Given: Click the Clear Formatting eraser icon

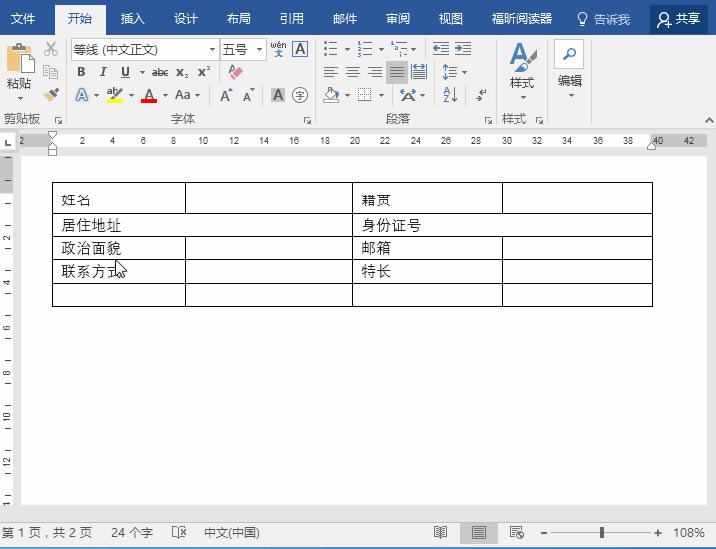Looking at the screenshot, I should point(236,72).
